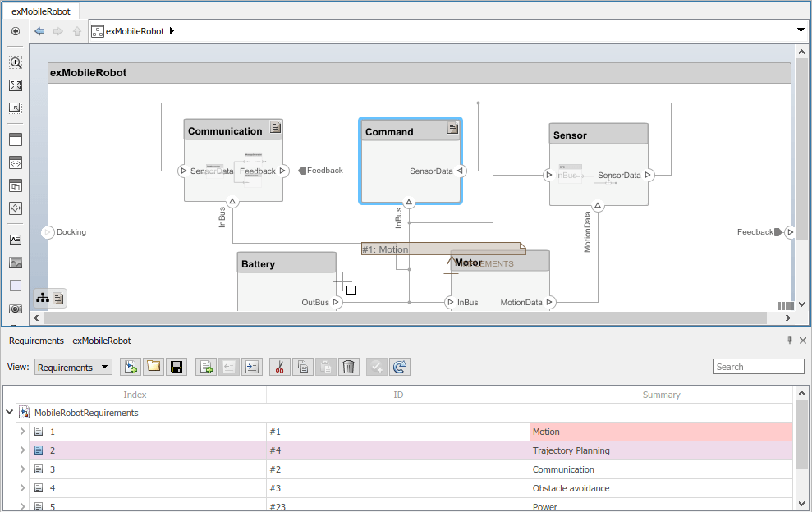The width and height of the screenshot is (812, 512).
Task: Refresh requirements with the circular arrow icon
Action: [400, 367]
